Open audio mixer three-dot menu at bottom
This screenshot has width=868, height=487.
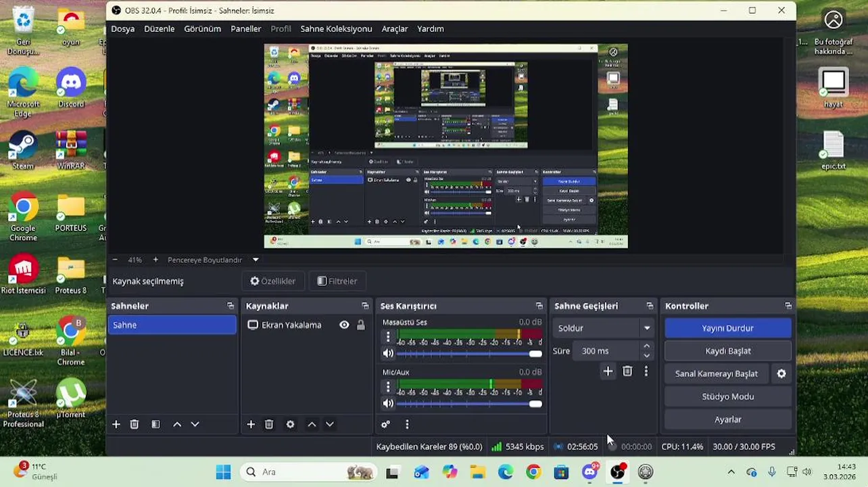click(407, 424)
